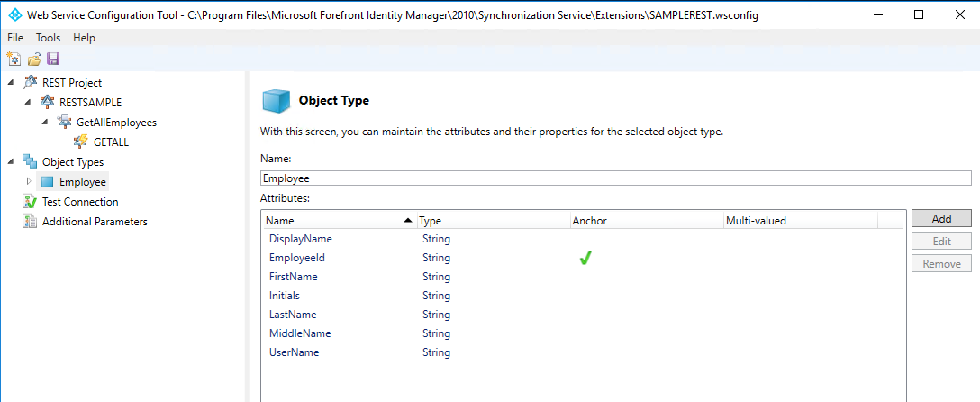Select RESTSAMPLE in the tree
The height and width of the screenshot is (402, 980).
tap(90, 102)
